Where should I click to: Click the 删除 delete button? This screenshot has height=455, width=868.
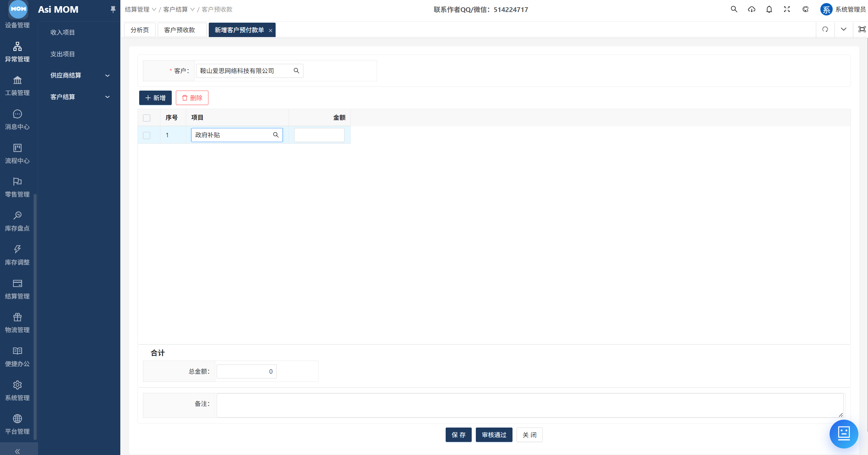pyautogui.click(x=192, y=98)
